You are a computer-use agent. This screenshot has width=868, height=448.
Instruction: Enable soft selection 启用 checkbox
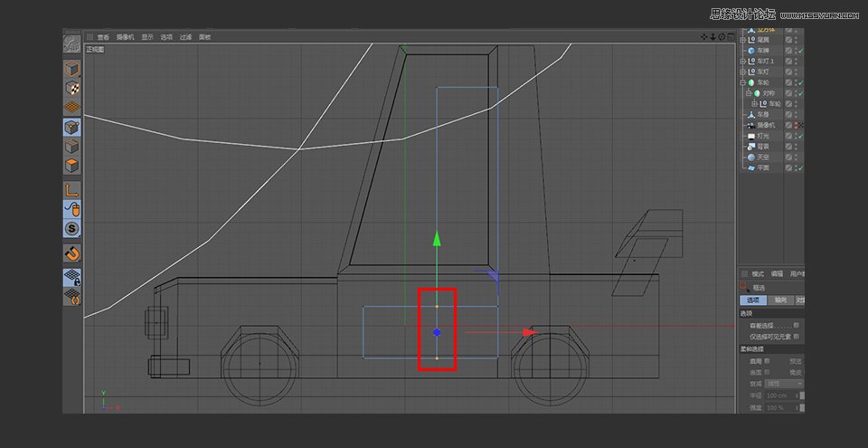point(767,361)
